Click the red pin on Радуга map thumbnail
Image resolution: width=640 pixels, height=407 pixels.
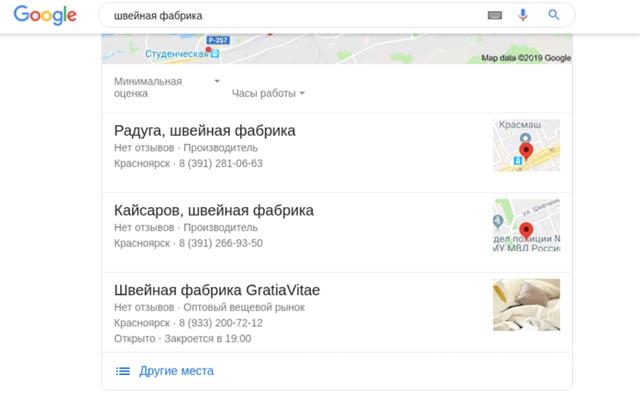tap(527, 150)
